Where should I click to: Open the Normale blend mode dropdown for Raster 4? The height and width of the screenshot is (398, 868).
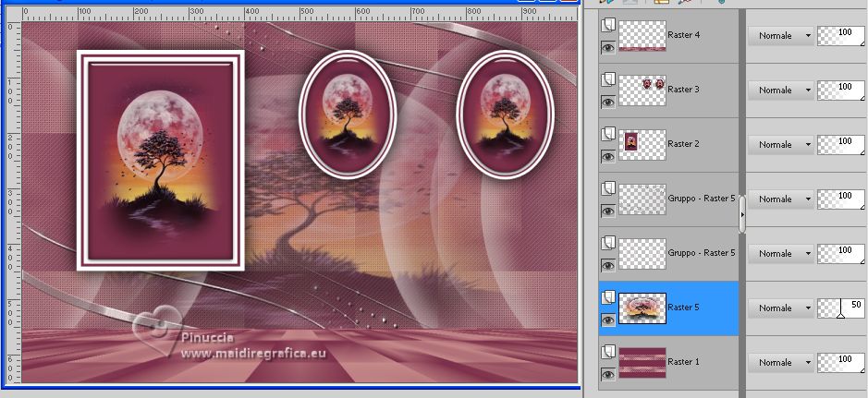tap(780, 35)
